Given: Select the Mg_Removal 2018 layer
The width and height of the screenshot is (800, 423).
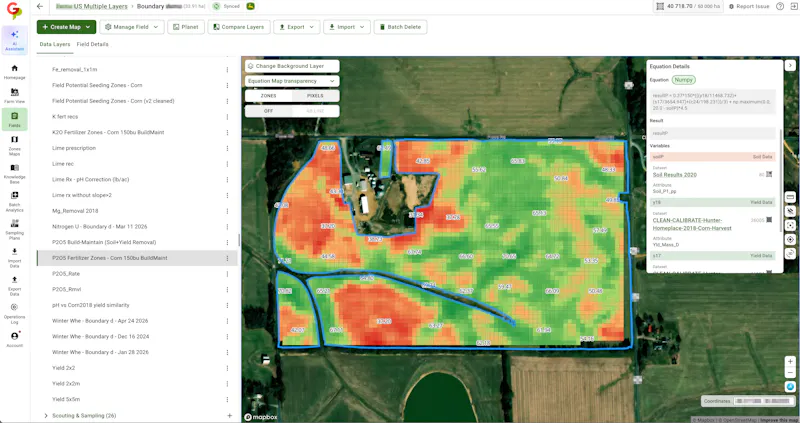Looking at the screenshot, I should tap(75, 211).
